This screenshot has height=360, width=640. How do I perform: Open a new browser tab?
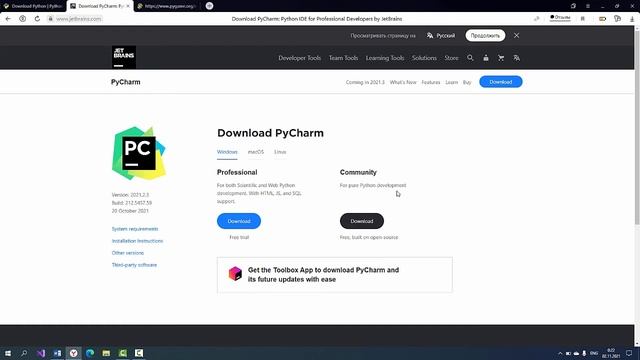209,6
